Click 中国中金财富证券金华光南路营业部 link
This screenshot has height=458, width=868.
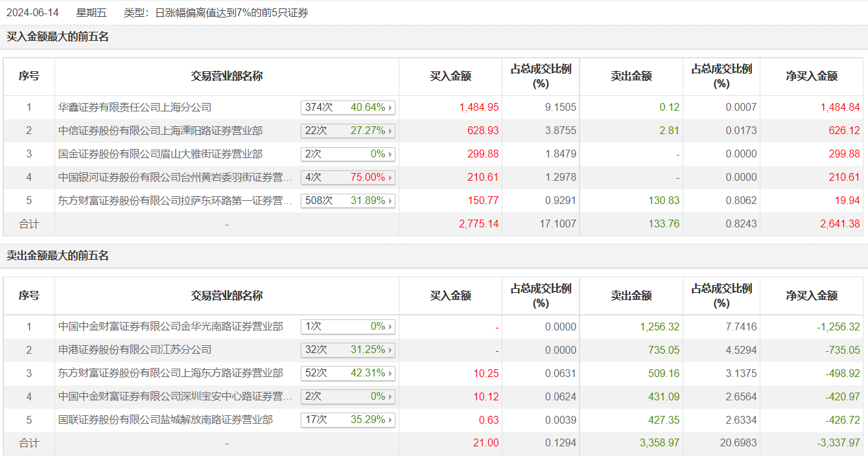pos(170,326)
